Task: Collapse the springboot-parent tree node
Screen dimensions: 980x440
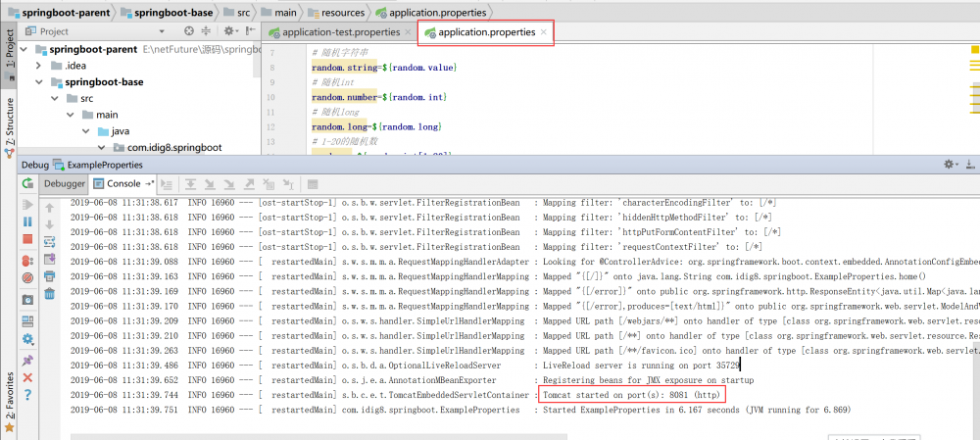Action: (24, 49)
